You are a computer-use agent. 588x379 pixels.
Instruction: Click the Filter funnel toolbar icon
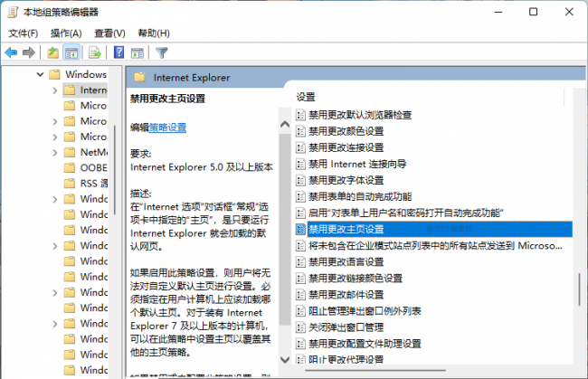pyautogui.click(x=162, y=52)
